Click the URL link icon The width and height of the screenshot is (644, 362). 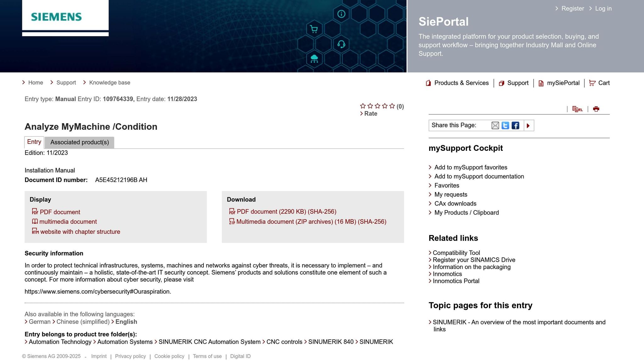(x=577, y=109)
